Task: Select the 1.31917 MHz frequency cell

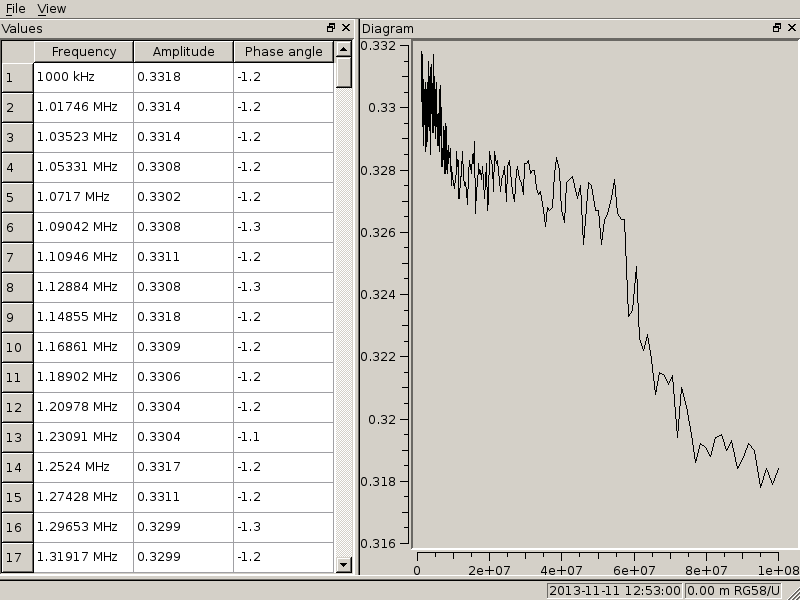Action: click(84, 557)
